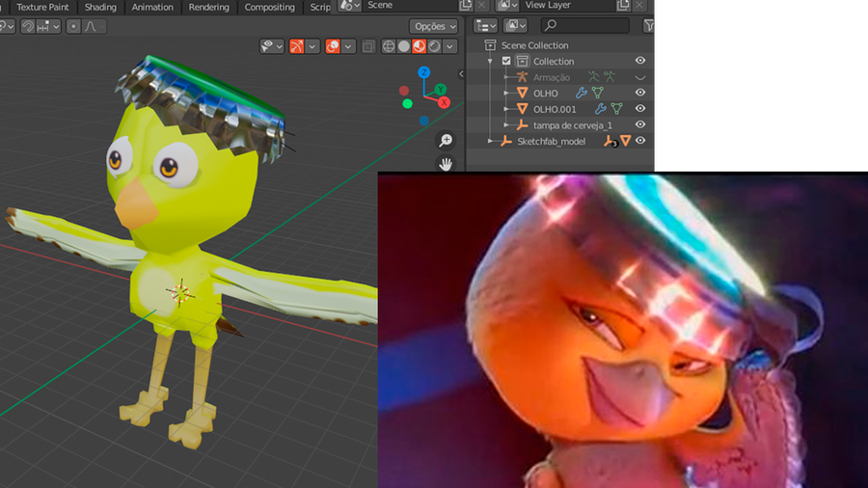Viewport: 868px width, 488px height.
Task: Toggle proportional editing icon
Action: (x=73, y=26)
